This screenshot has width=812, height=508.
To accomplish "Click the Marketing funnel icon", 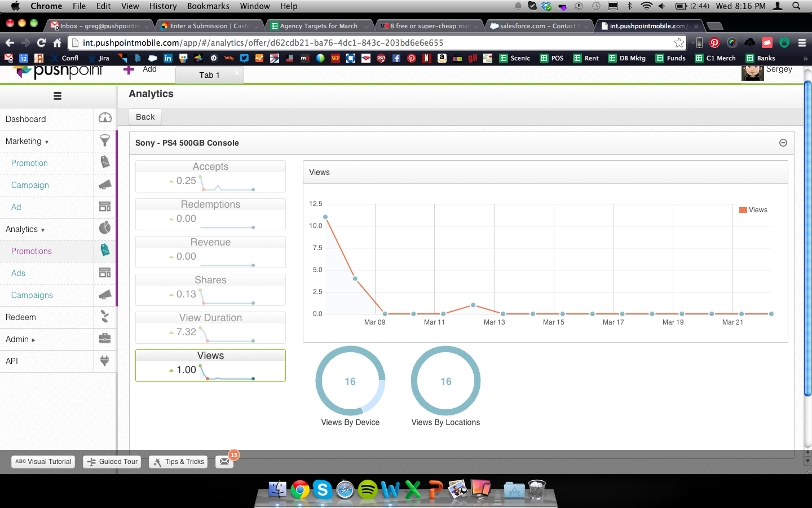I will tap(105, 140).
